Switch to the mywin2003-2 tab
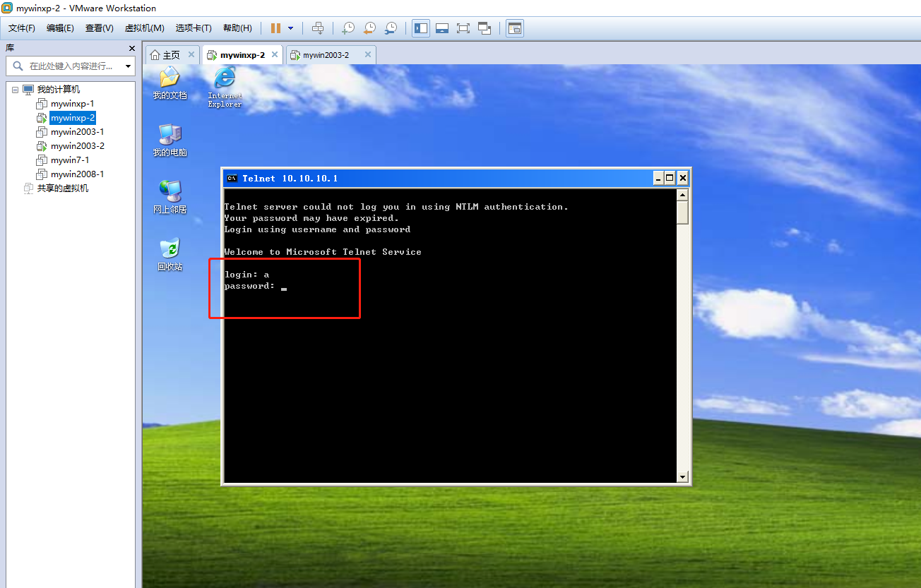The height and width of the screenshot is (588, 921). pos(330,54)
